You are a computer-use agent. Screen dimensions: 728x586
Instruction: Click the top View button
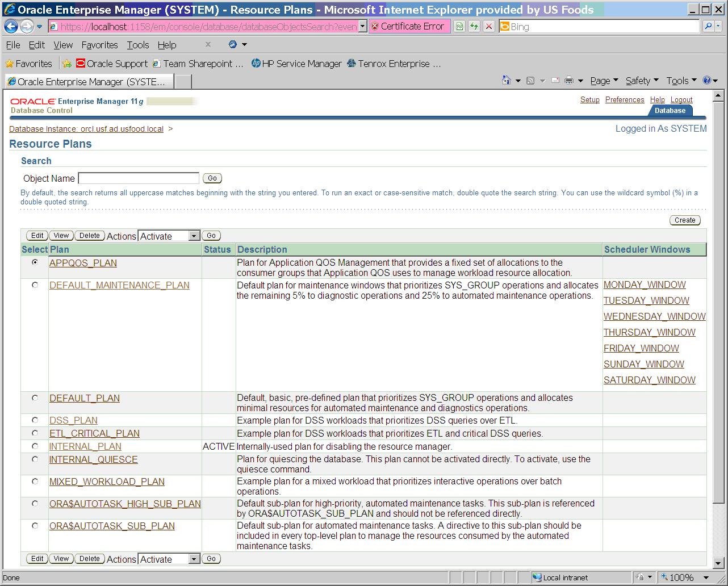(x=61, y=236)
